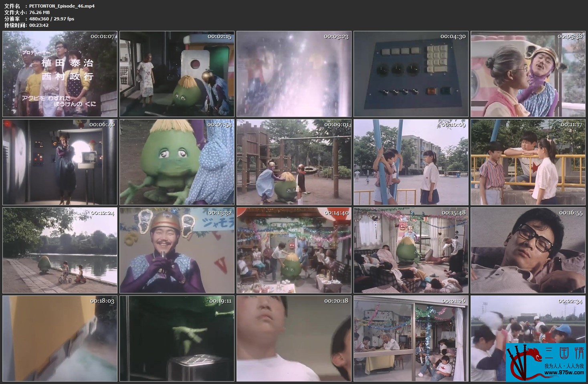Select the frame at 00:02:15

tap(177, 74)
